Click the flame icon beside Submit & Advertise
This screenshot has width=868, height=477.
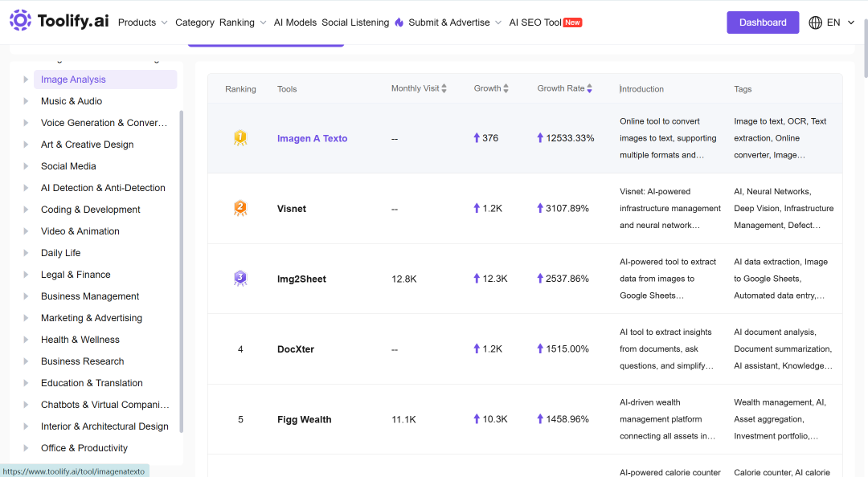click(x=399, y=22)
